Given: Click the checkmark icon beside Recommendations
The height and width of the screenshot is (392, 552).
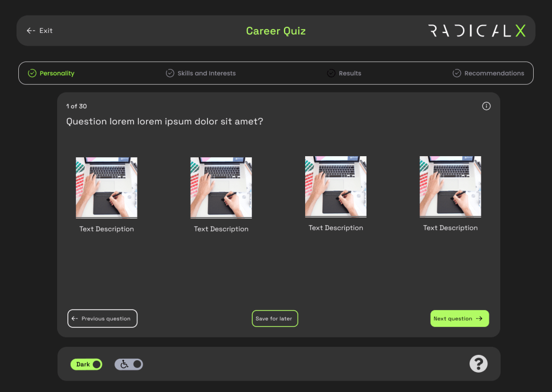Looking at the screenshot, I should coord(457,73).
